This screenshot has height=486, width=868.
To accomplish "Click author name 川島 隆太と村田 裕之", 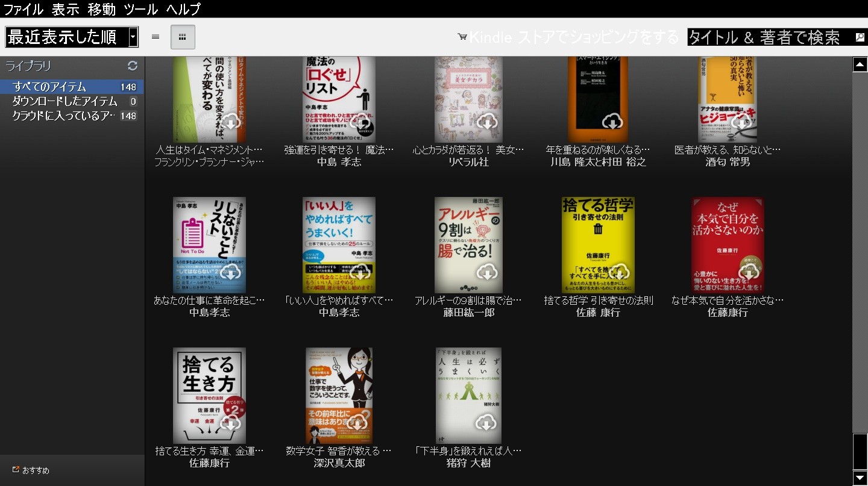I will [x=598, y=162].
